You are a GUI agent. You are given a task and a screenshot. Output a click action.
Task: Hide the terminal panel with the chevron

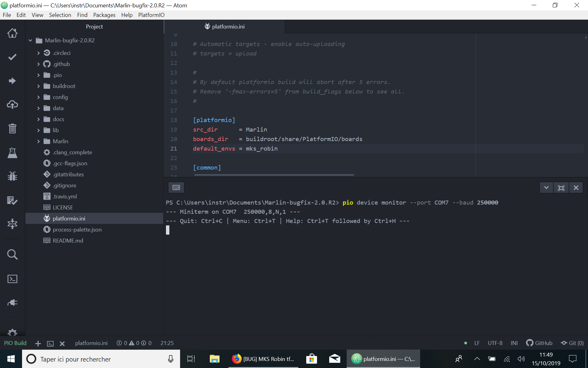click(547, 187)
